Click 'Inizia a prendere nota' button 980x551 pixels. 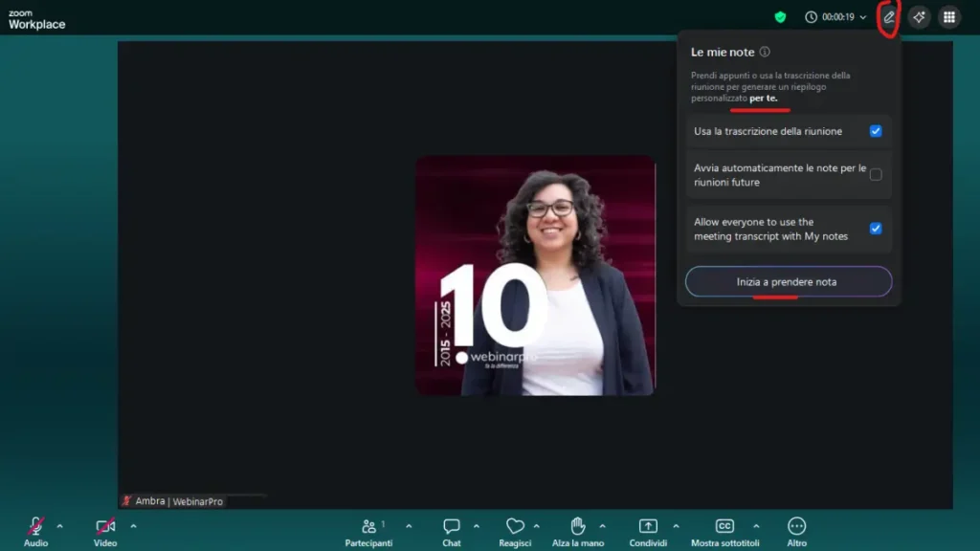[788, 282]
